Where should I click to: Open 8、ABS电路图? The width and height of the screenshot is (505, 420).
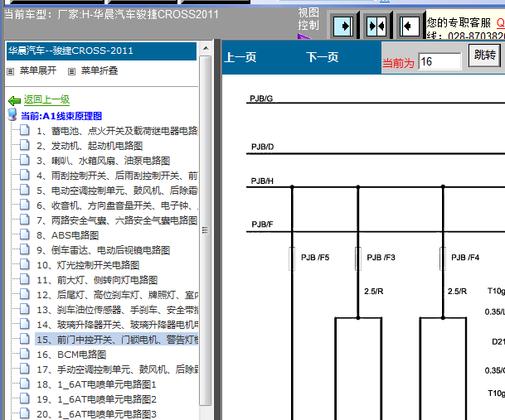click(x=68, y=235)
